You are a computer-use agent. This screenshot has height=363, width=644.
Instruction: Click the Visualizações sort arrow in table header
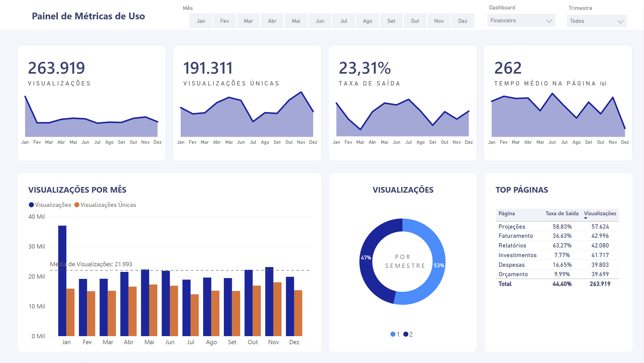(x=586, y=218)
